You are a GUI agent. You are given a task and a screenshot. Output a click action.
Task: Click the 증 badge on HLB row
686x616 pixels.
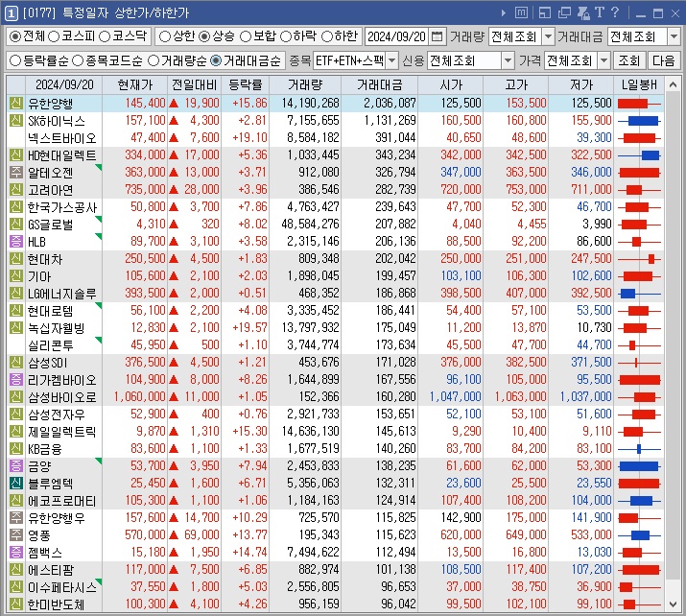point(15,241)
